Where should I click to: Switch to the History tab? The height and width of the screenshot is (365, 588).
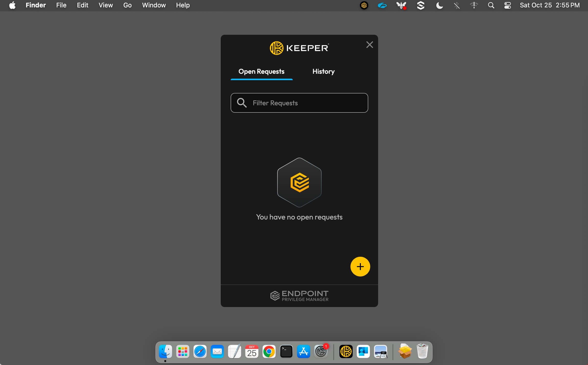(323, 71)
